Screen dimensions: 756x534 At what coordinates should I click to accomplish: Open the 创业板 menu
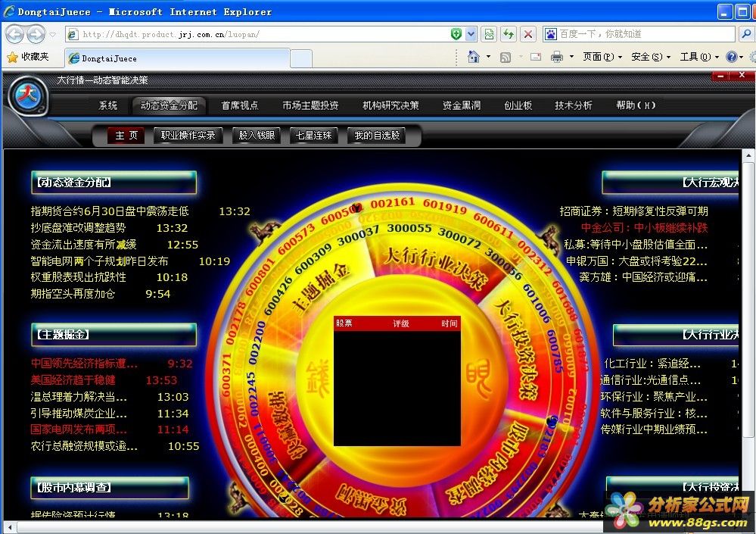click(x=518, y=105)
